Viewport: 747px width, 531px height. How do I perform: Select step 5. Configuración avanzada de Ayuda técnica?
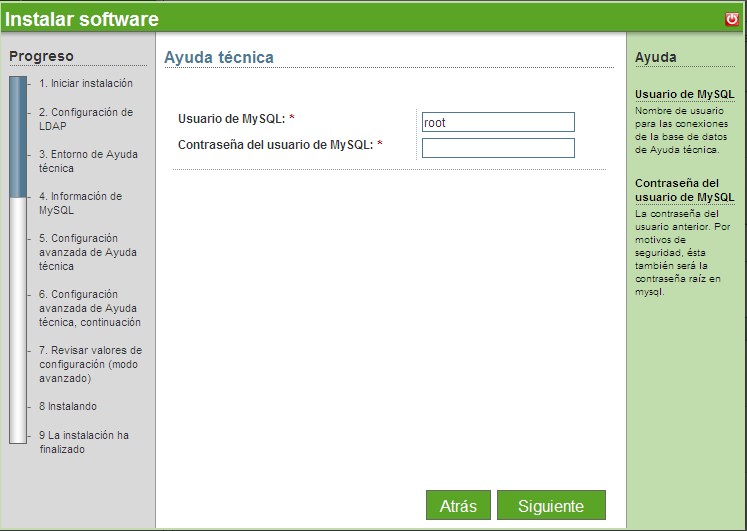point(88,252)
